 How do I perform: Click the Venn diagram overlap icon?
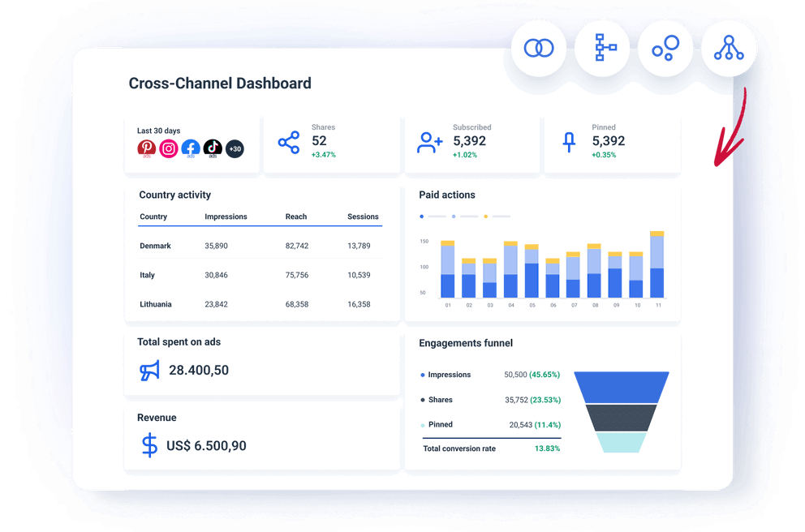coord(538,48)
